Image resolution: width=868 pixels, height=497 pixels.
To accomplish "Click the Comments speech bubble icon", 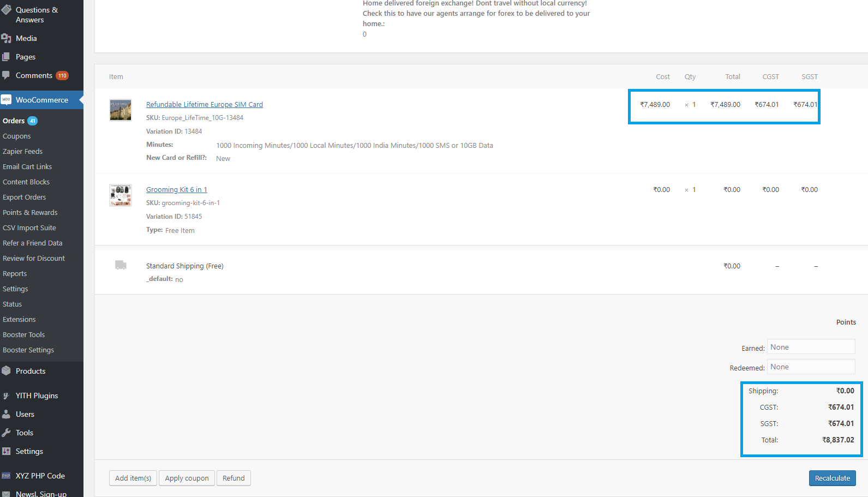I will [x=7, y=75].
